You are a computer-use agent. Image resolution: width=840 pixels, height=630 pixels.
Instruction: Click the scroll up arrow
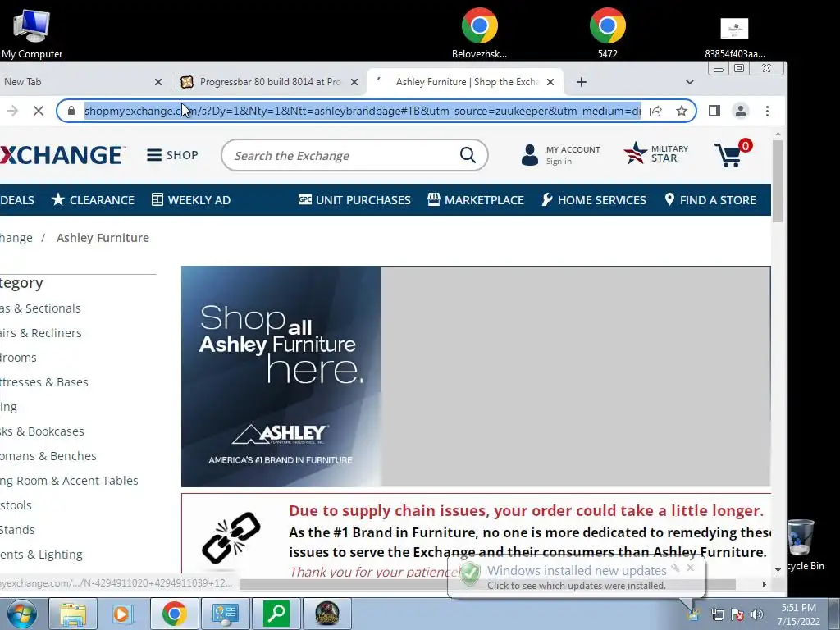778,134
